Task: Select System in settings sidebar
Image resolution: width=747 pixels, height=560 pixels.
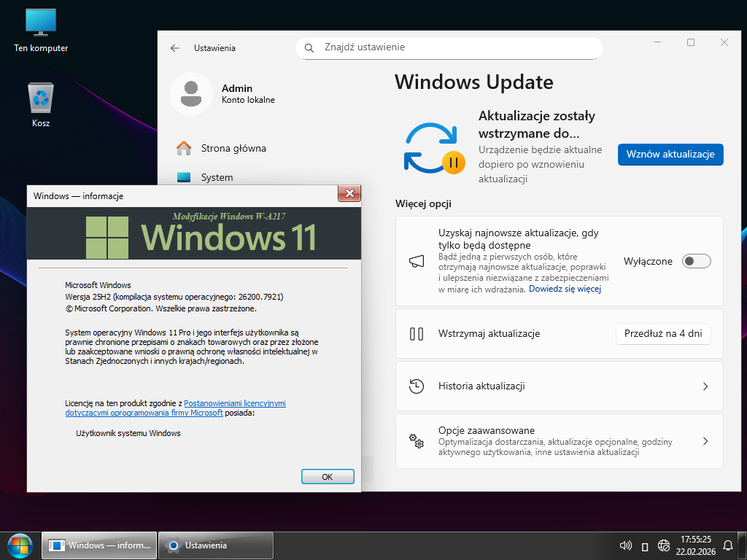Action: pos(217,177)
